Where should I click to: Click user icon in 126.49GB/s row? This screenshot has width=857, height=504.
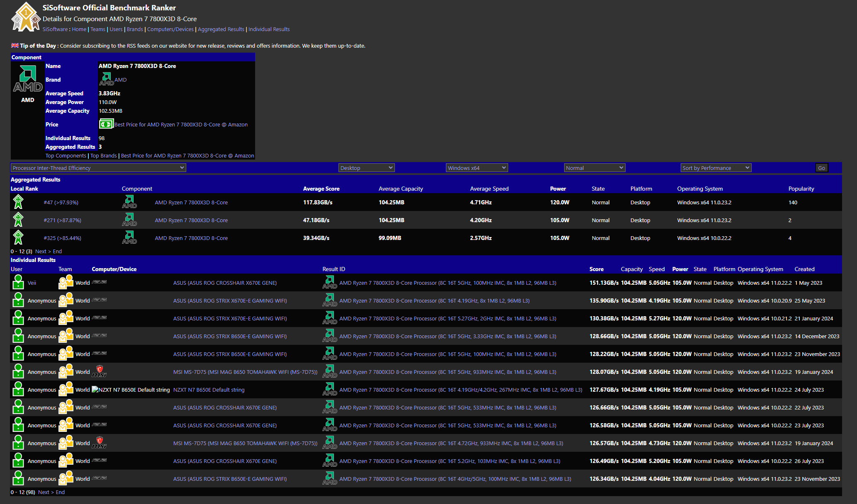18,460
